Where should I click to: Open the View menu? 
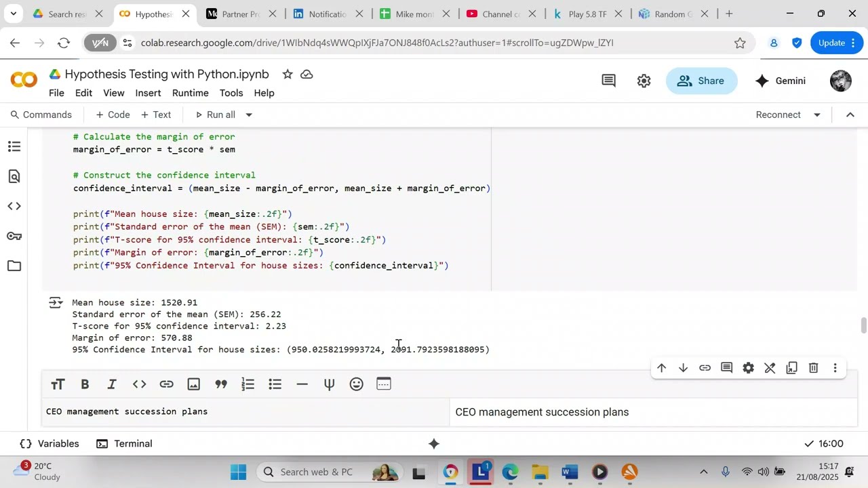pyautogui.click(x=113, y=93)
